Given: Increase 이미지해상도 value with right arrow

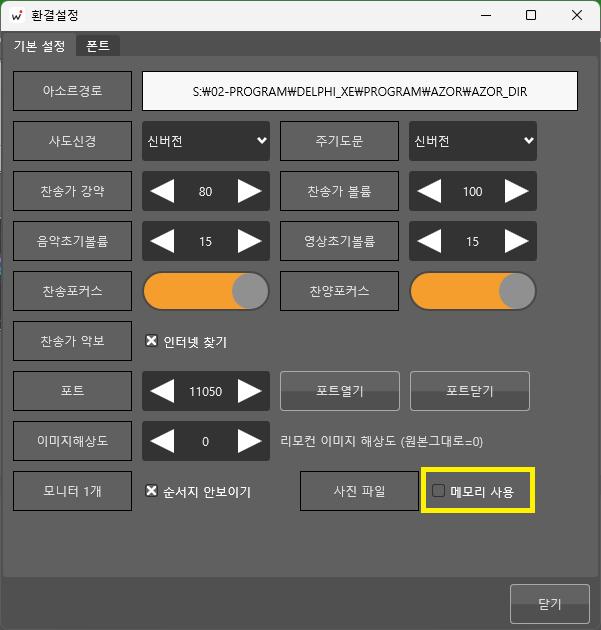Looking at the screenshot, I should [250, 441].
